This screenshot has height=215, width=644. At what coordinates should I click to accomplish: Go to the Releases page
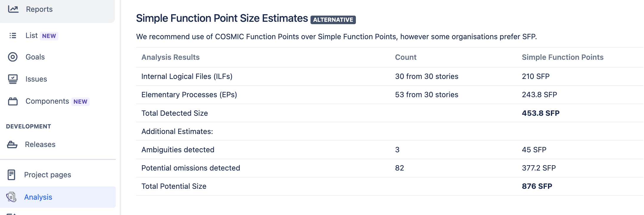pyautogui.click(x=40, y=144)
